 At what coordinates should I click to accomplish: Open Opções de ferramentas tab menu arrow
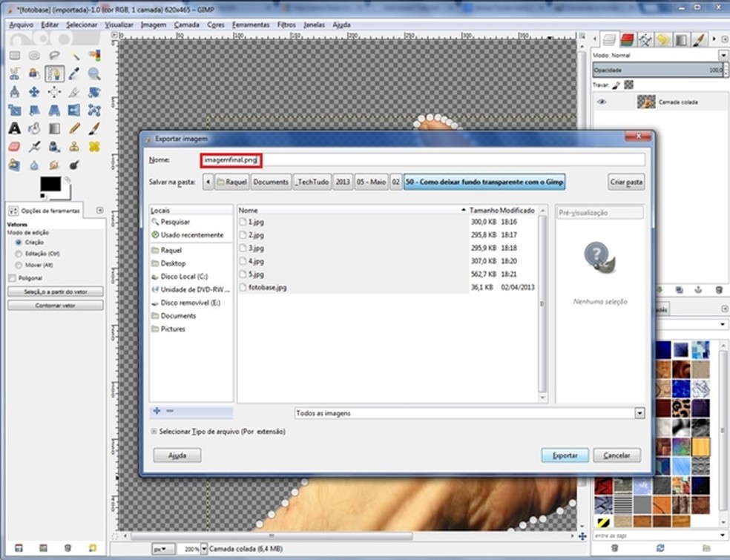pyautogui.click(x=99, y=211)
